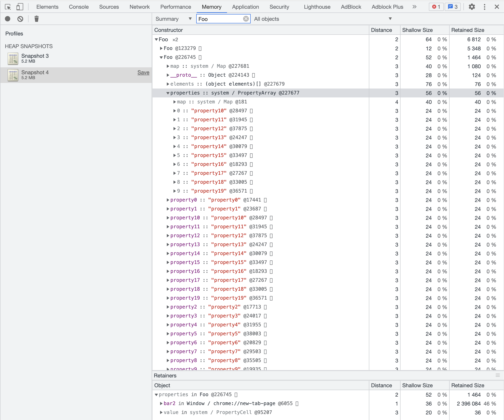The width and height of the screenshot is (504, 420).
Task: Click the collect garbage trash icon
Action: point(37,19)
